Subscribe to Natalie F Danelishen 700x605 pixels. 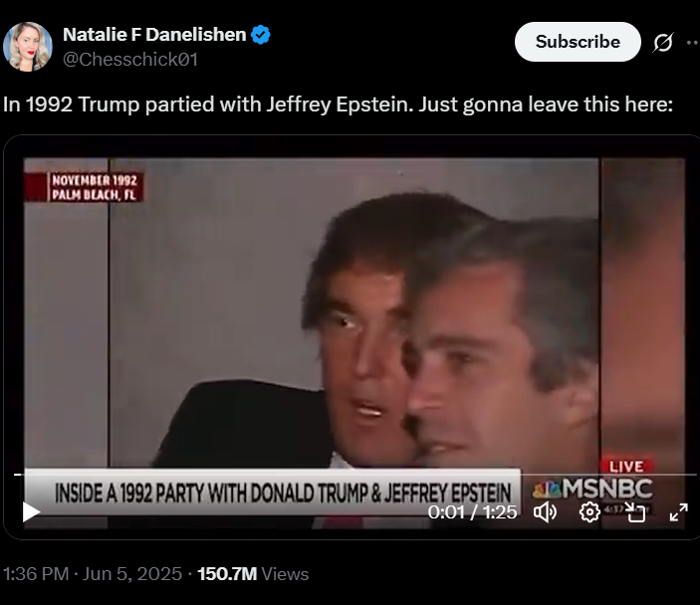tap(577, 42)
